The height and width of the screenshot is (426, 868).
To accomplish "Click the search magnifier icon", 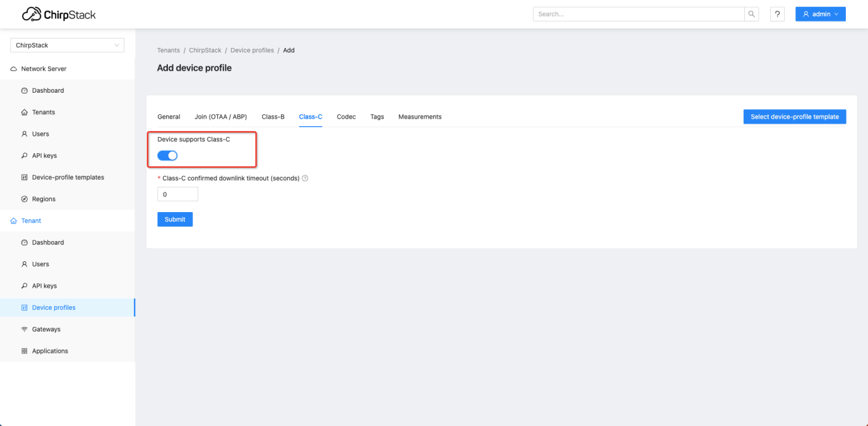I will [752, 14].
